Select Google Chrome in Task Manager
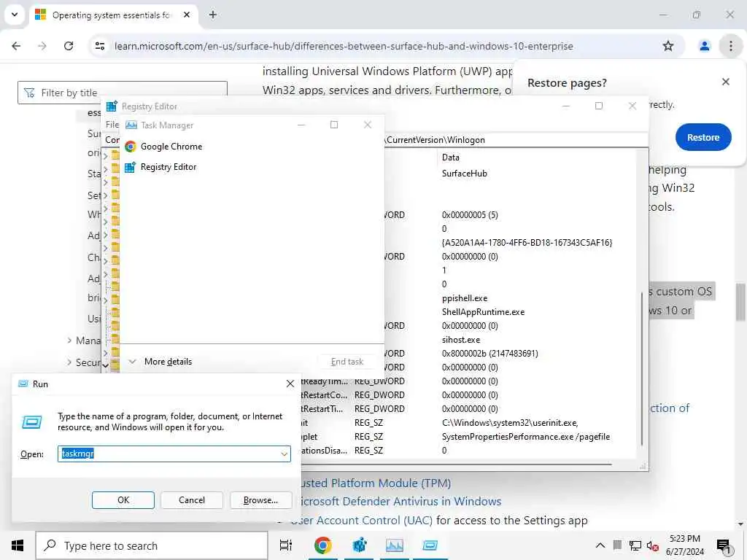This screenshot has height=560, width=747. pyautogui.click(x=163, y=146)
